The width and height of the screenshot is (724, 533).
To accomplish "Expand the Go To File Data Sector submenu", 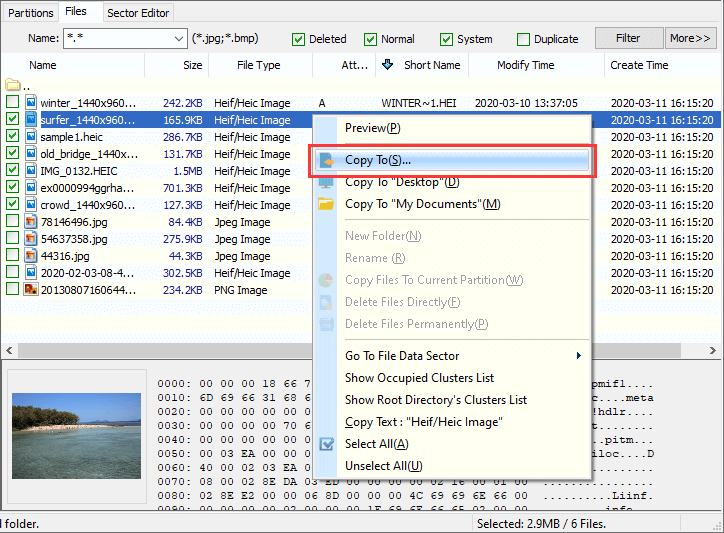I will [x=460, y=356].
